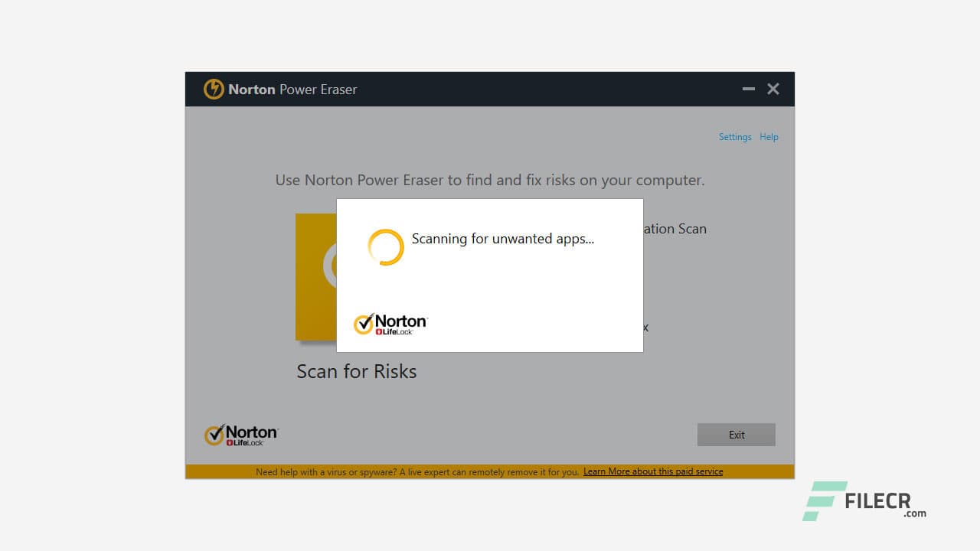Click the Norton LifeLock logo inside the scanning dialog
Image resolution: width=980 pixels, height=551 pixels.
pos(390,322)
